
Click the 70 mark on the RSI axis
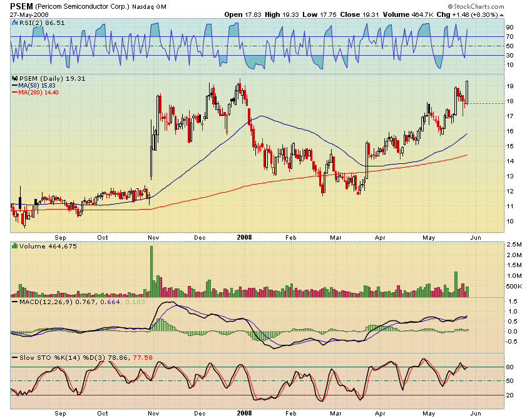[x=509, y=37]
